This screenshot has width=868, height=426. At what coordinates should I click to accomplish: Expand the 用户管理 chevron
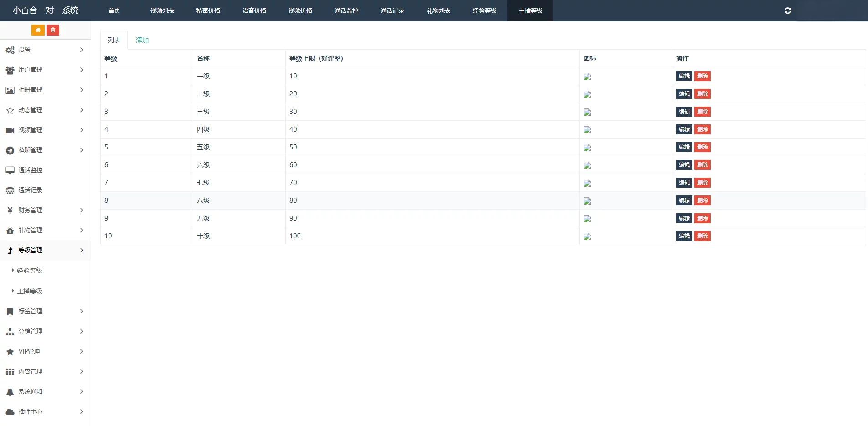82,70
